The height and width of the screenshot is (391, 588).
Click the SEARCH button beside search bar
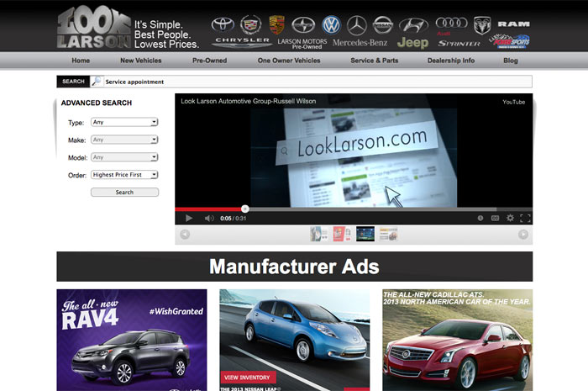tap(73, 82)
